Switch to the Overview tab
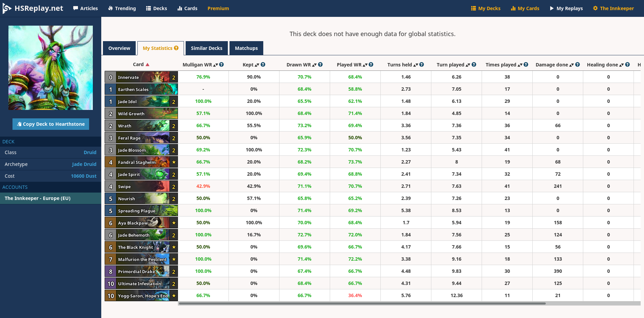Screen dimensions: 644x318 pos(119,48)
